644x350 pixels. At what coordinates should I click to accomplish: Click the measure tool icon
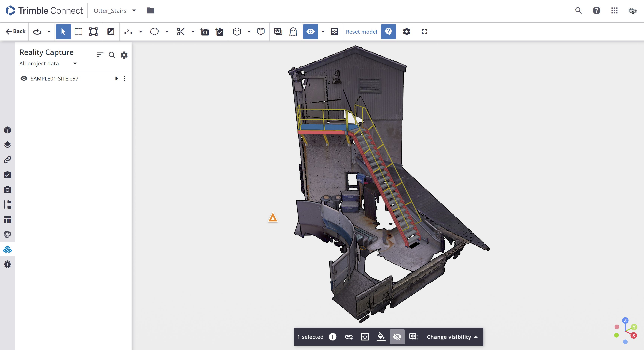tap(128, 32)
